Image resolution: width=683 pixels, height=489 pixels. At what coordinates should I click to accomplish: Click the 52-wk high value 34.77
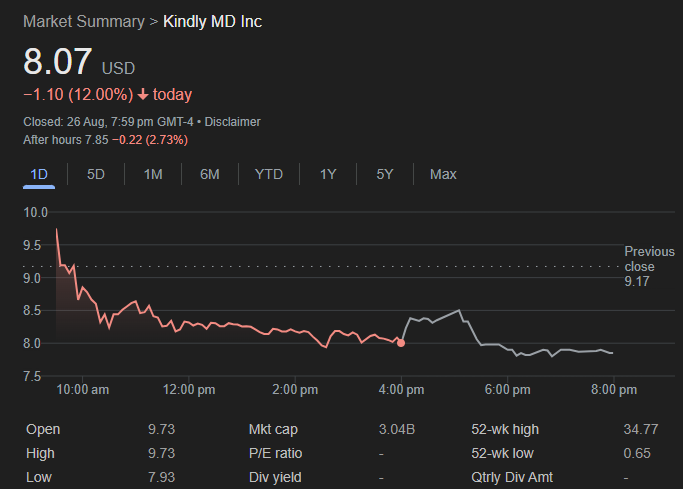tap(640, 429)
